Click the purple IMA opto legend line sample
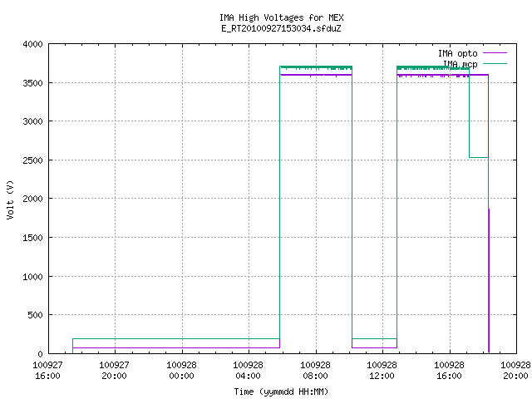The image size is (532, 399). coord(495,53)
